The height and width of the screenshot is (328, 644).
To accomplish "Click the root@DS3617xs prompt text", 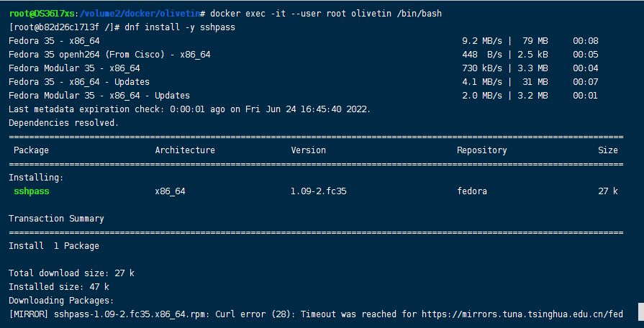I will 42,14.
